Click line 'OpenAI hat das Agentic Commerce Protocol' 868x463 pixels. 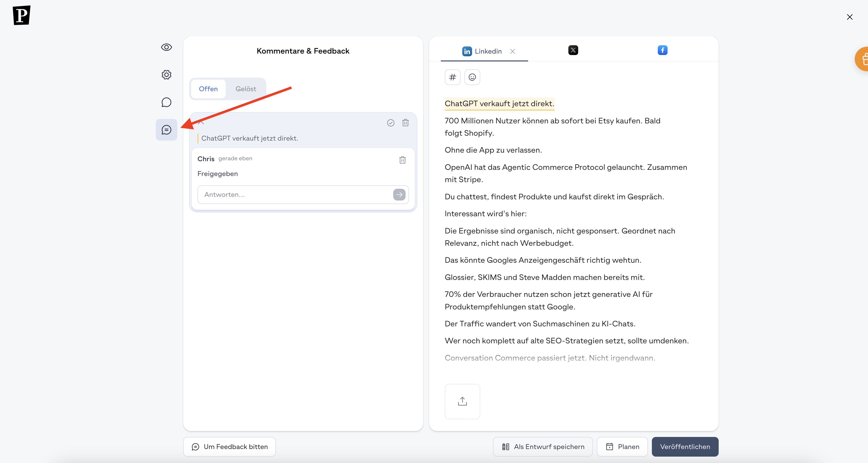566,173
